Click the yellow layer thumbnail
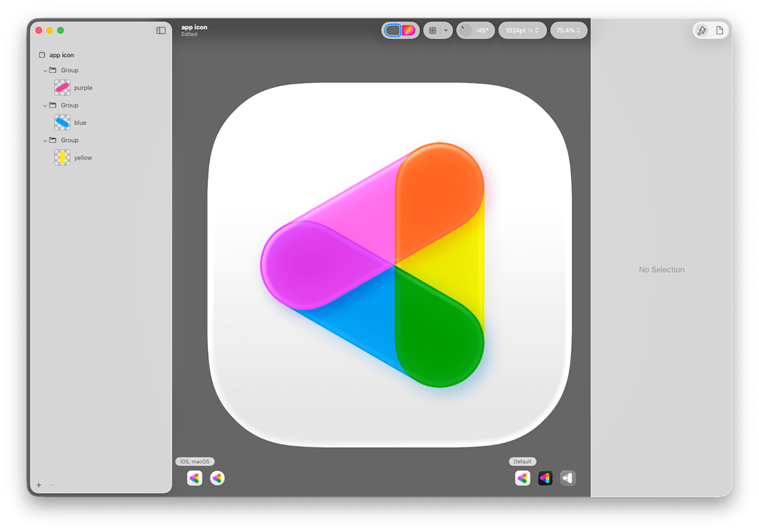759x532 pixels. (63, 158)
